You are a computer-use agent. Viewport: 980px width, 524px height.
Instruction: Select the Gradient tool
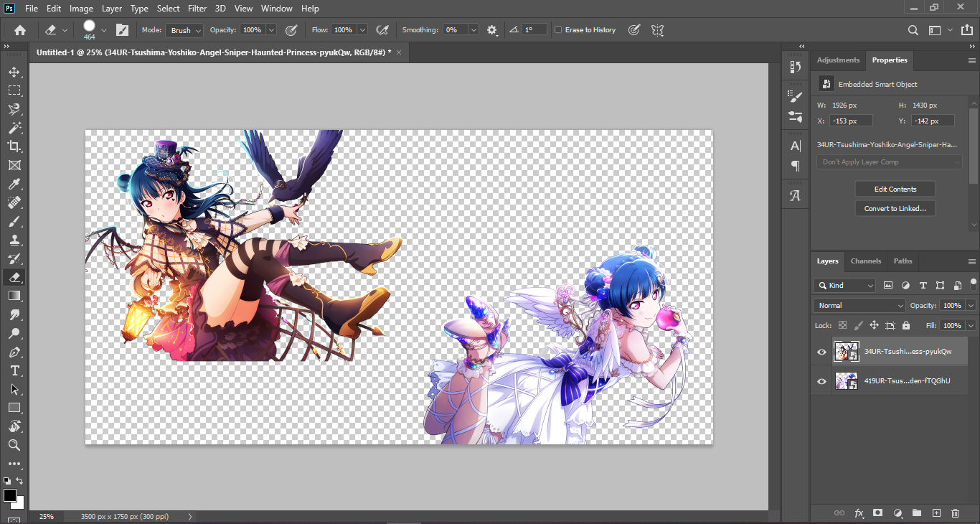(14, 296)
